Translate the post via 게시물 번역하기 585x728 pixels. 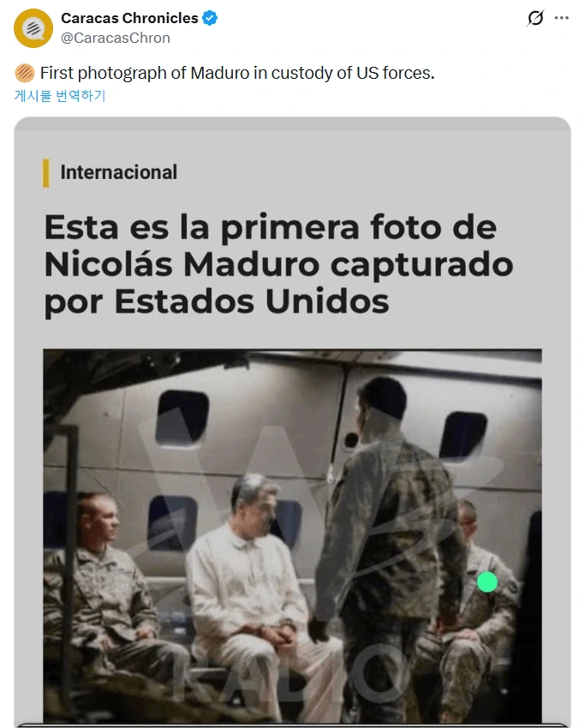point(60,96)
